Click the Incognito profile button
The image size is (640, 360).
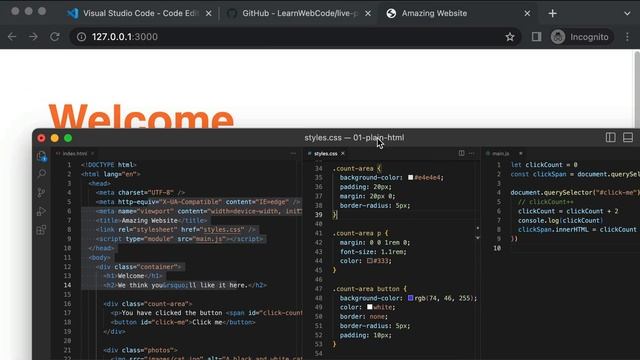581,37
